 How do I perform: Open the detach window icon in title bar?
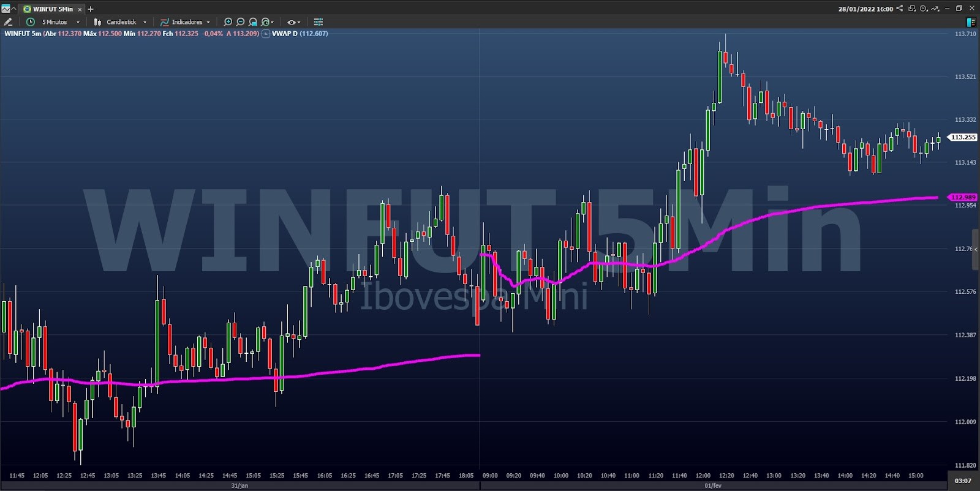[x=911, y=9]
